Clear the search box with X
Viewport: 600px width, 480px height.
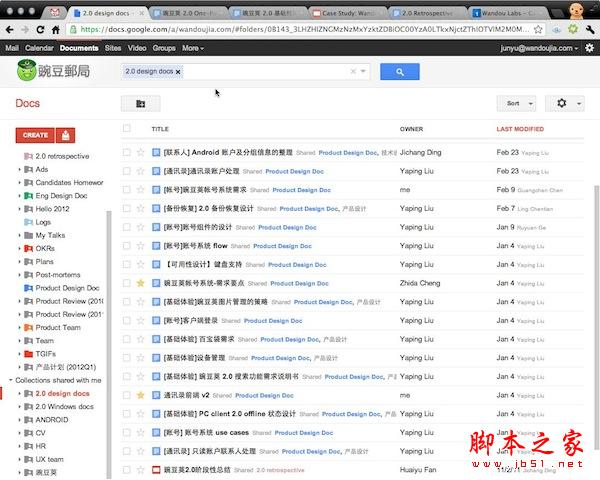(353, 71)
